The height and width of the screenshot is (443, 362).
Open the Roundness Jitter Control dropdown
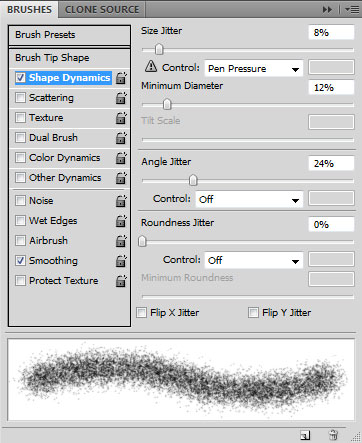253,260
